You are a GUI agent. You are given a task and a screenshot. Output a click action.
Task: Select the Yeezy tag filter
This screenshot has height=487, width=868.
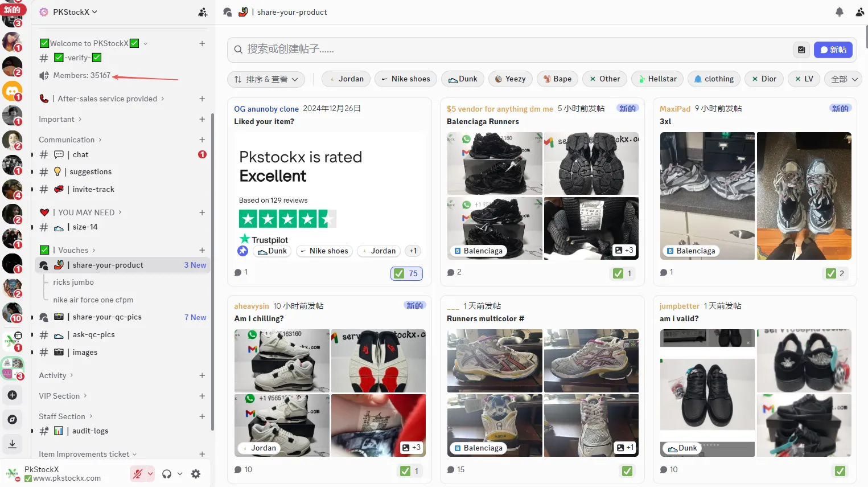(x=509, y=79)
